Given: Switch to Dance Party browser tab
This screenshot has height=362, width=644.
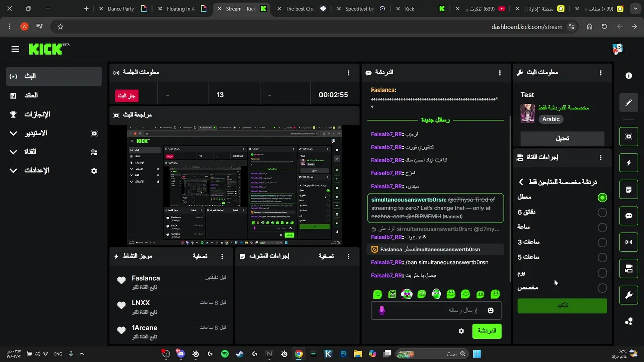Looking at the screenshot, I should 123,9.
